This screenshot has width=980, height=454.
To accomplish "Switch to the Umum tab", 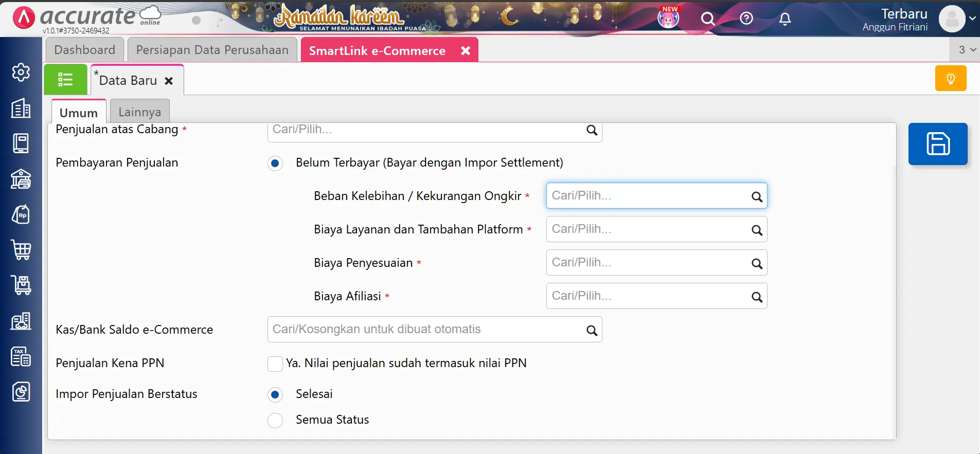I will [x=79, y=112].
